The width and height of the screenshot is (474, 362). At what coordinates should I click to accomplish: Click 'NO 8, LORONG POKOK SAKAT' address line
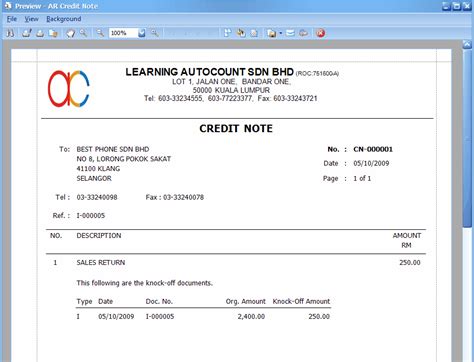pyautogui.click(x=124, y=159)
